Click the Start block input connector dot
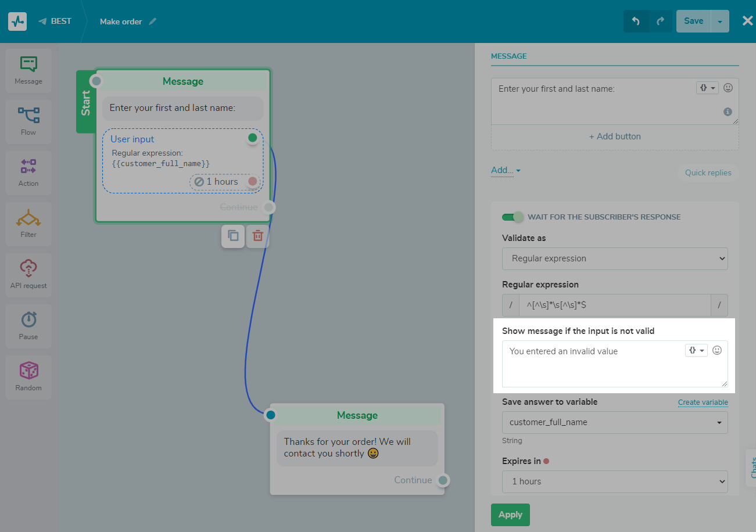The height and width of the screenshot is (532, 756). pyautogui.click(x=97, y=81)
